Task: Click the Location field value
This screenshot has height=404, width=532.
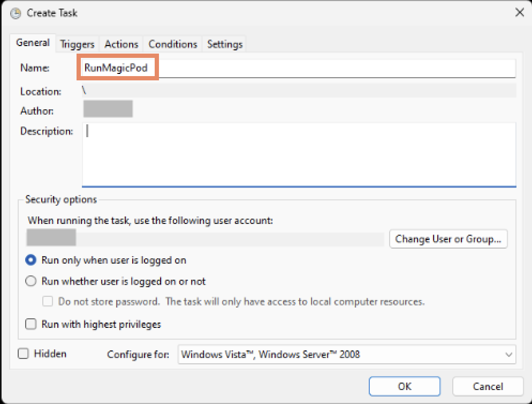Action: [x=299, y=91]
